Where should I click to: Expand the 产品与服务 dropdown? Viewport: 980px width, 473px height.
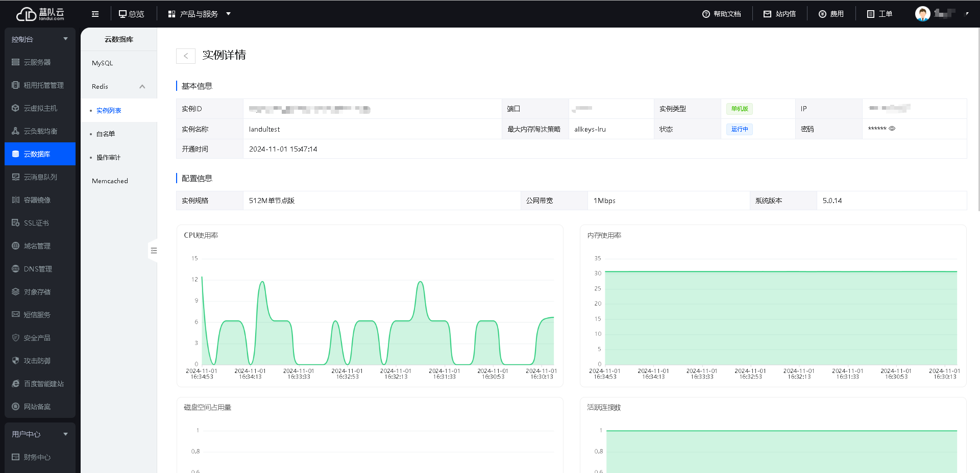tap(200, 14)
